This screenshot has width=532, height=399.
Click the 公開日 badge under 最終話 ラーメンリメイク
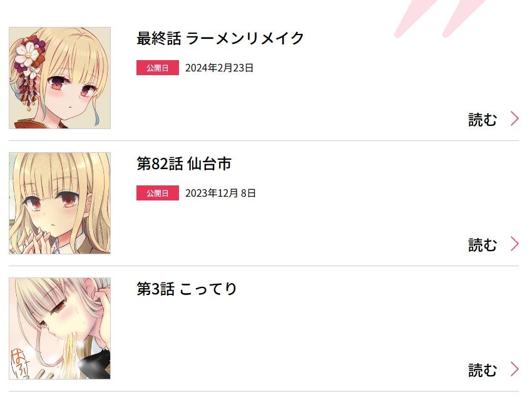(158, 68)
